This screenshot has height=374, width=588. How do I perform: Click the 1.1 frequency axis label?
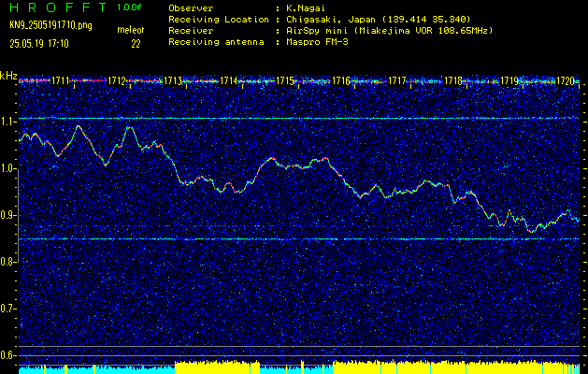(7, 122)
